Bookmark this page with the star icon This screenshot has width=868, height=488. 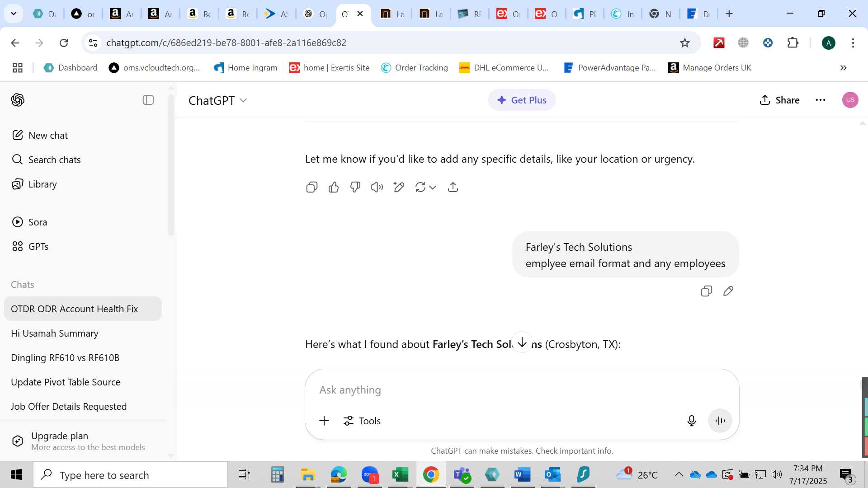coord(685,43)
